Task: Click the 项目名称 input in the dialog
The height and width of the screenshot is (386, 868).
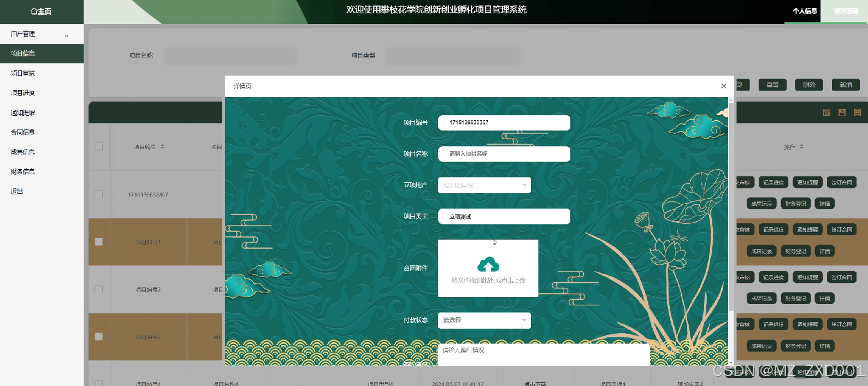Action: pos(504,154)
